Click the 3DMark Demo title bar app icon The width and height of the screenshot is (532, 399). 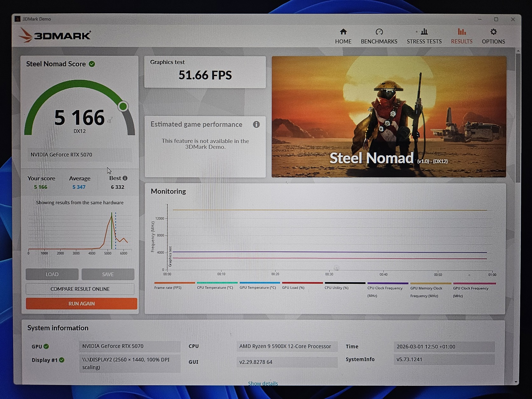(x=17, y=19)
